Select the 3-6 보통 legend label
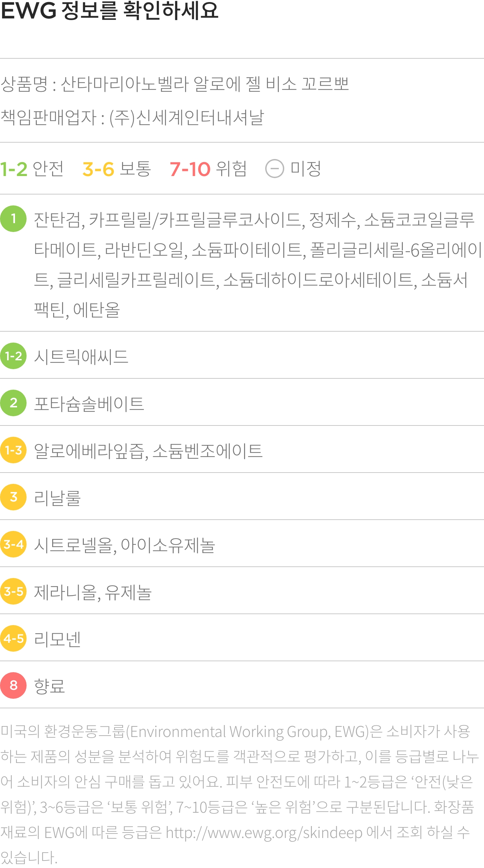This screenshot has height=868, width=484. tap(117, 169)
